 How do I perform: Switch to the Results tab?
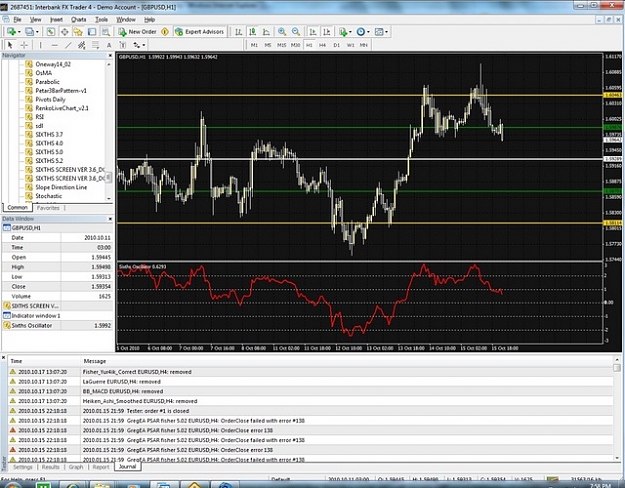click(x=51, y=467)
